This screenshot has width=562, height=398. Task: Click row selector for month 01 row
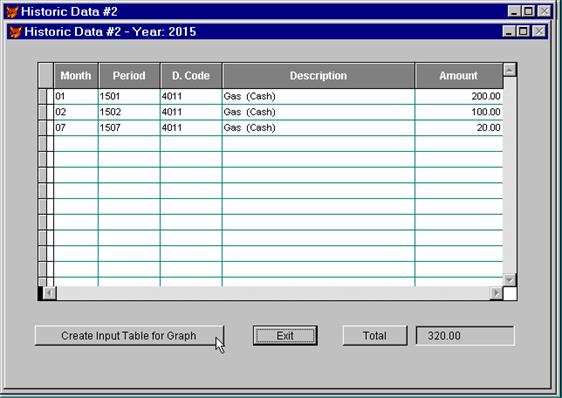click(43, 96)
